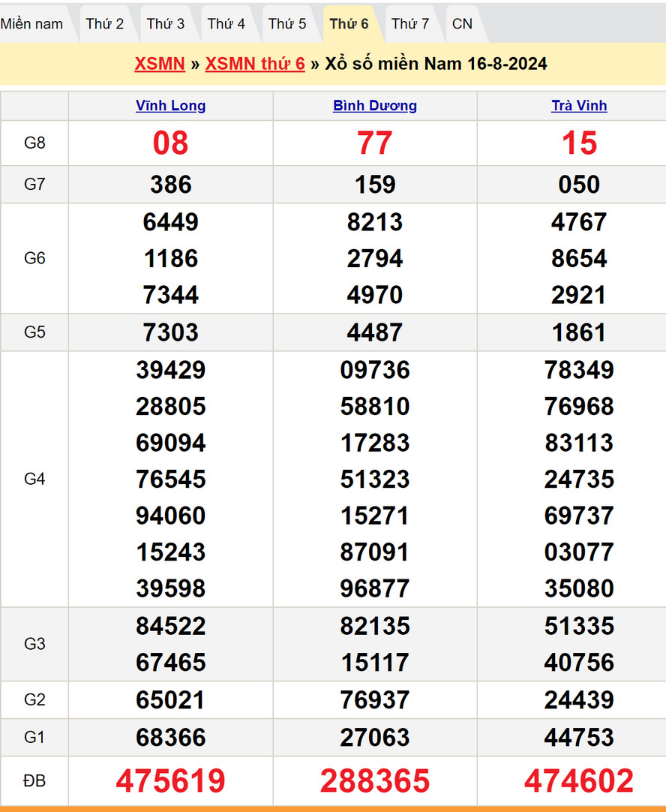Open the Miền nam tab

31,24
